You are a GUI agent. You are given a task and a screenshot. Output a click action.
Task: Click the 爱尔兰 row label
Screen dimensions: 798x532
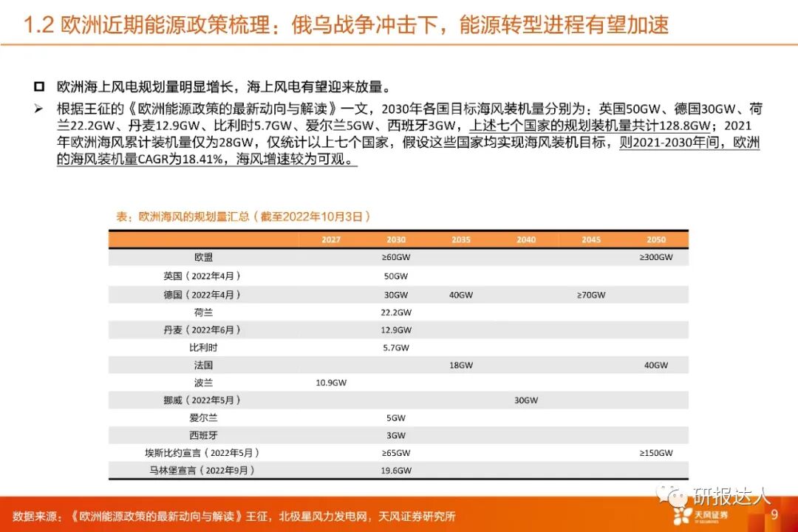(203, 418)
